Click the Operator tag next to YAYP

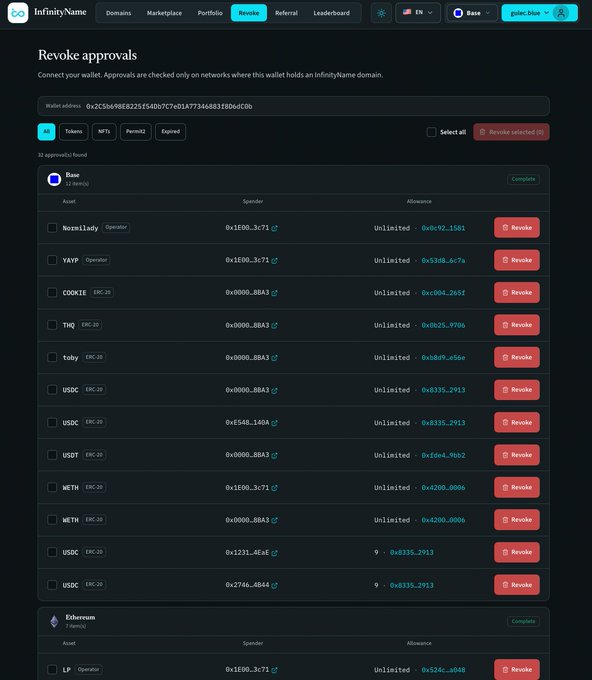(96, 260)
